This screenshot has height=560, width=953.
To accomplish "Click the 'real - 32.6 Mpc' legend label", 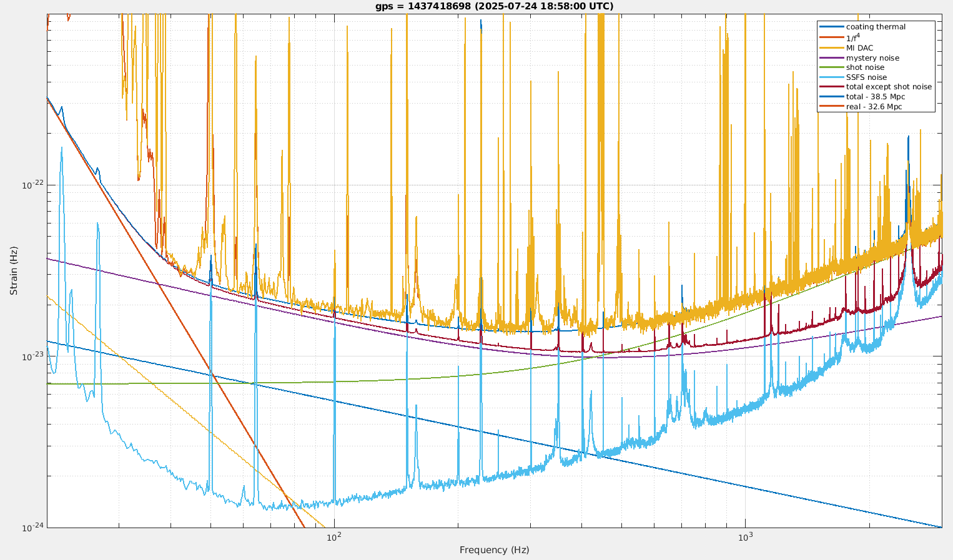I will click(x=874, y=107).
